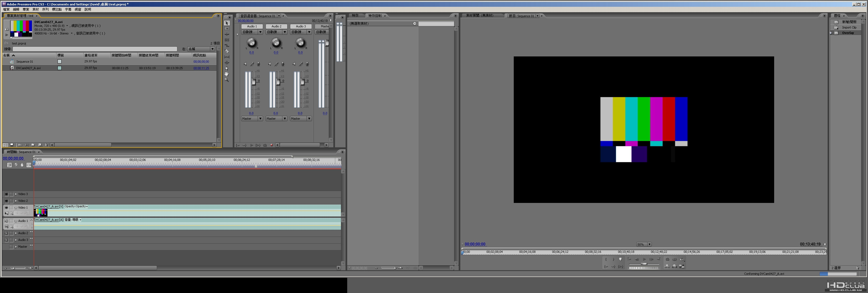The width and height of the screenshot is (868, 293).
Task: Switch to the 特效 tab
Action: tap(355, 16)
